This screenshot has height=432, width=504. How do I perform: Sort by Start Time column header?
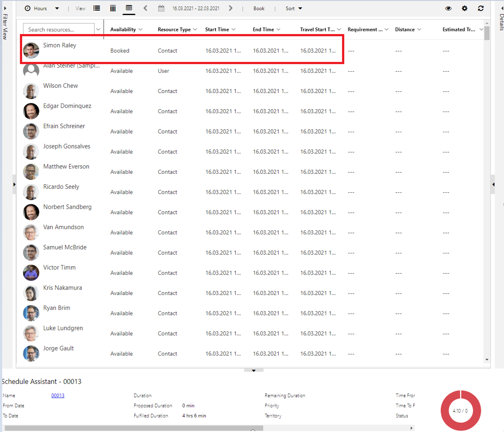220,30
